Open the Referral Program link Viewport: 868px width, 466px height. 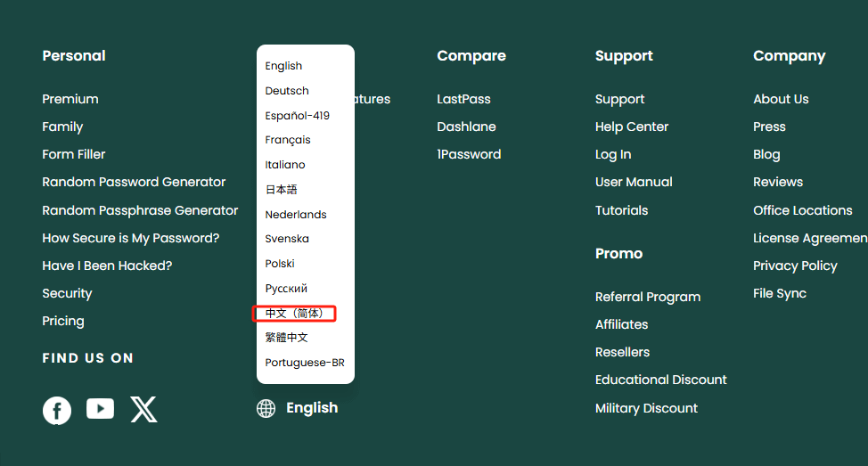coord(647,297)
